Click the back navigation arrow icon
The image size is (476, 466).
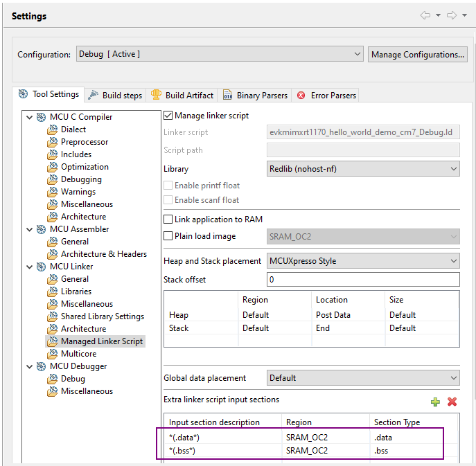coord(425,15)
